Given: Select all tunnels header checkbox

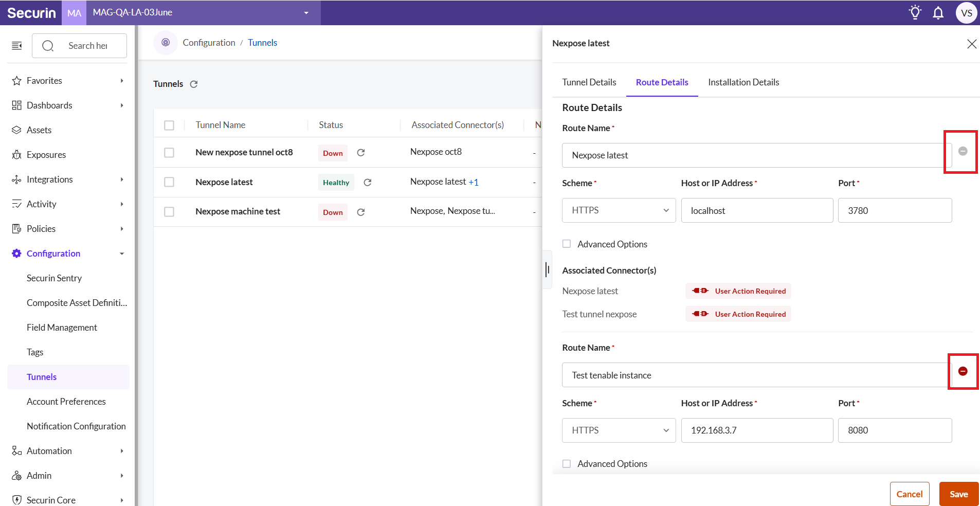Looking at the screenshot, I should point(169,125).
